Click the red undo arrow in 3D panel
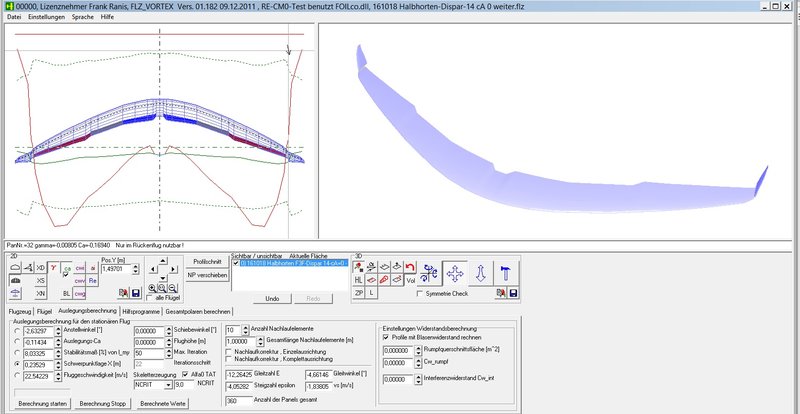This screenshot has width=800, height=414. click(409, 266)
